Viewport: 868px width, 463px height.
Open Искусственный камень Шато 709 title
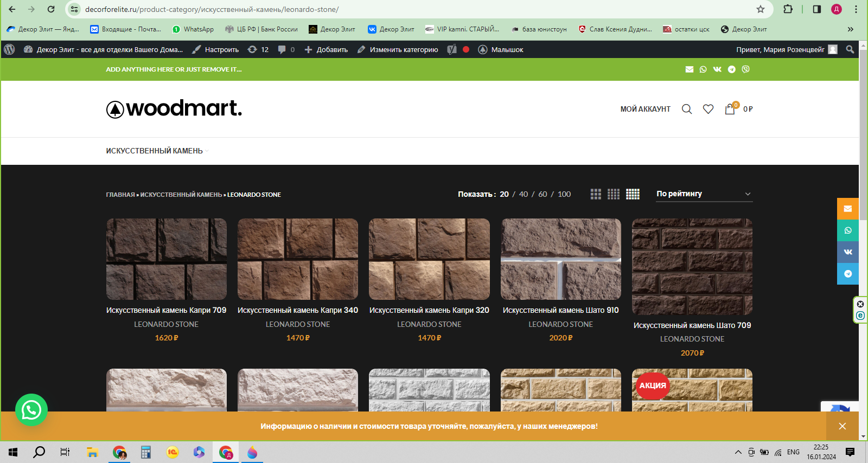pos(692,325)
